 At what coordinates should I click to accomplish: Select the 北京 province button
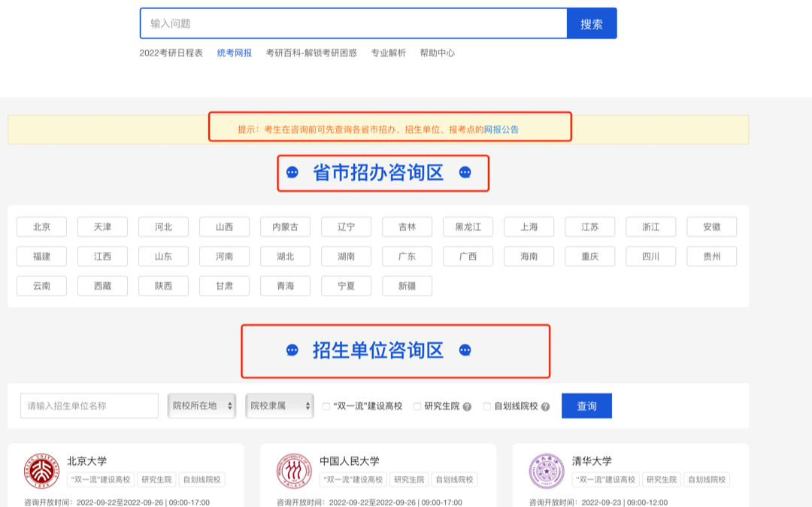(x=41, y=227)
